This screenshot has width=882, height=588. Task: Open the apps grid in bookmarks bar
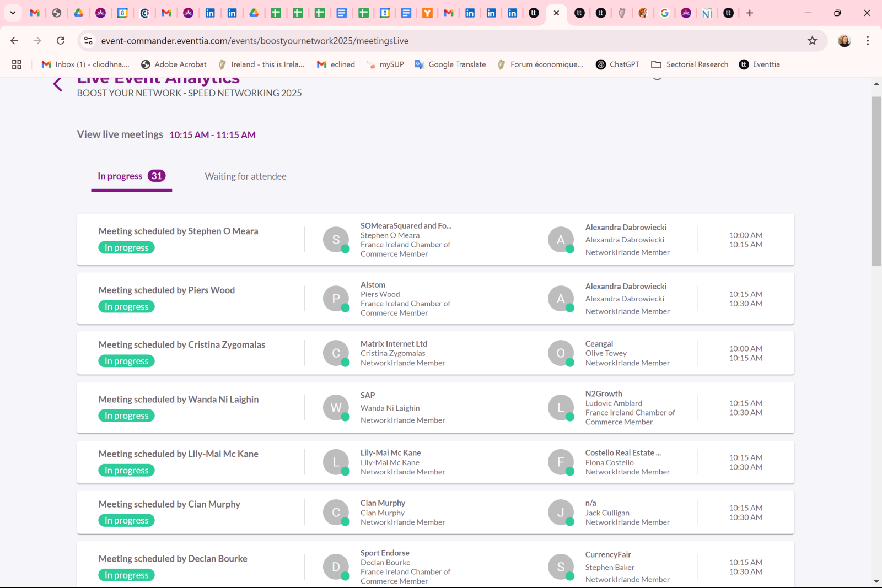tap(17, 64)
